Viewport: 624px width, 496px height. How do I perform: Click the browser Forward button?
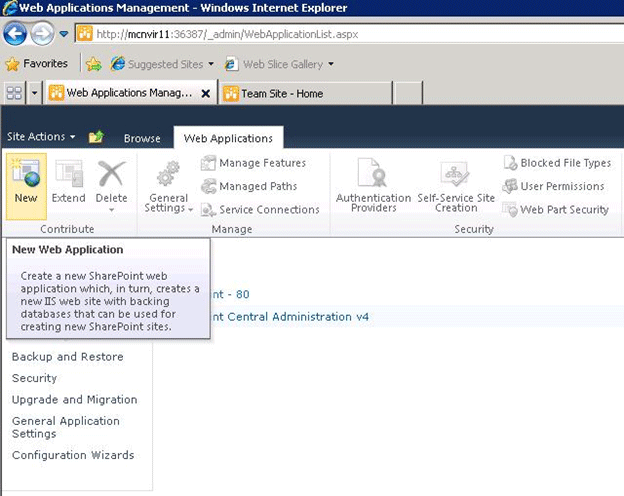(x=42, y=34)
